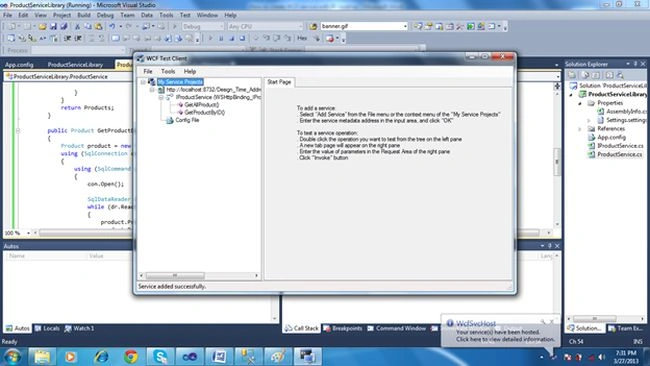Viewport: 650px width, 366px height.
Task: Collapse the IProductService node in WCF tree
Action: click(x=161, y=97)
